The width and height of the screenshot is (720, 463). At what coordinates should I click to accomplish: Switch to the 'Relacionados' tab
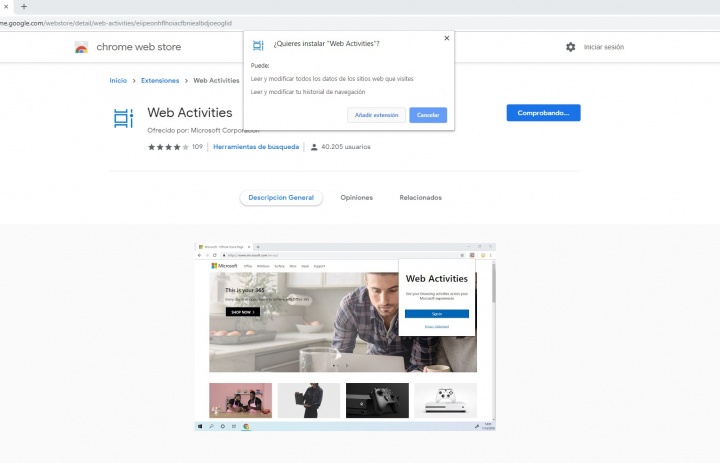(421, 198)
